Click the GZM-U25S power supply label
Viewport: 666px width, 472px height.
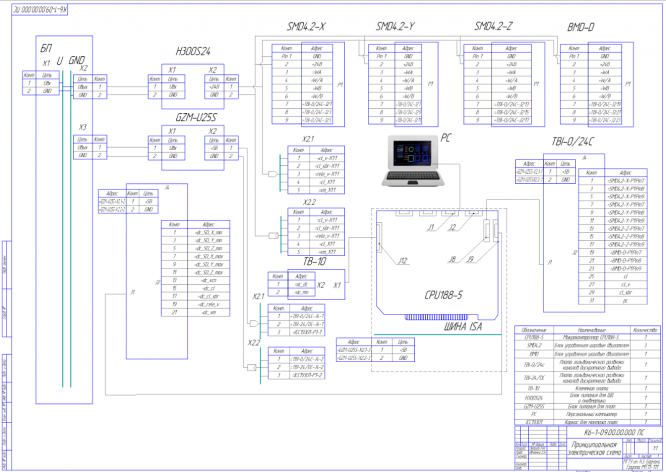tap(196, 118)
